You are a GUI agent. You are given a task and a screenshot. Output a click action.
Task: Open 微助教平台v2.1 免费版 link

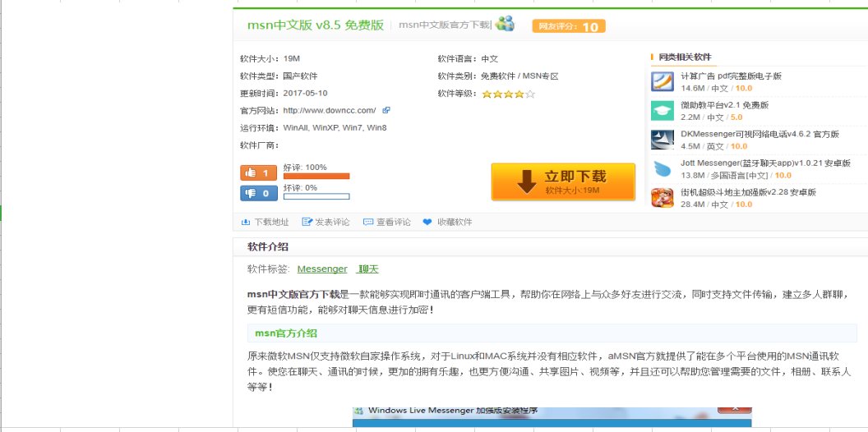click(725, 105)
